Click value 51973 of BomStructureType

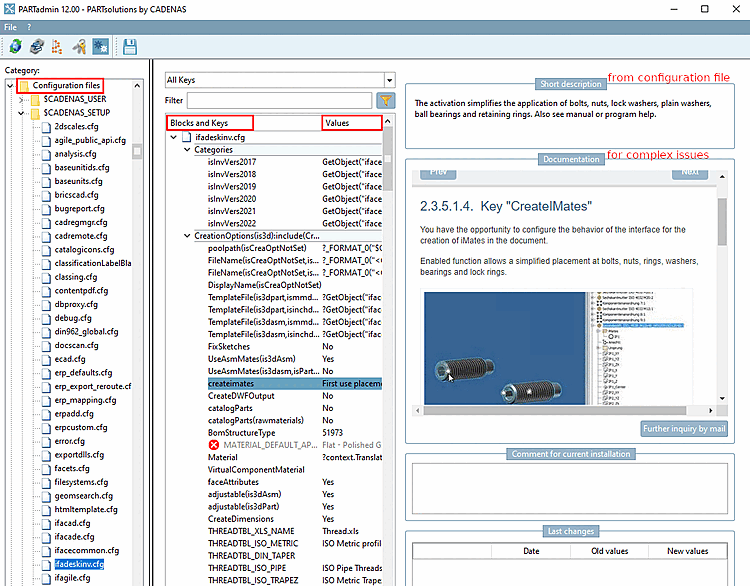332,433
